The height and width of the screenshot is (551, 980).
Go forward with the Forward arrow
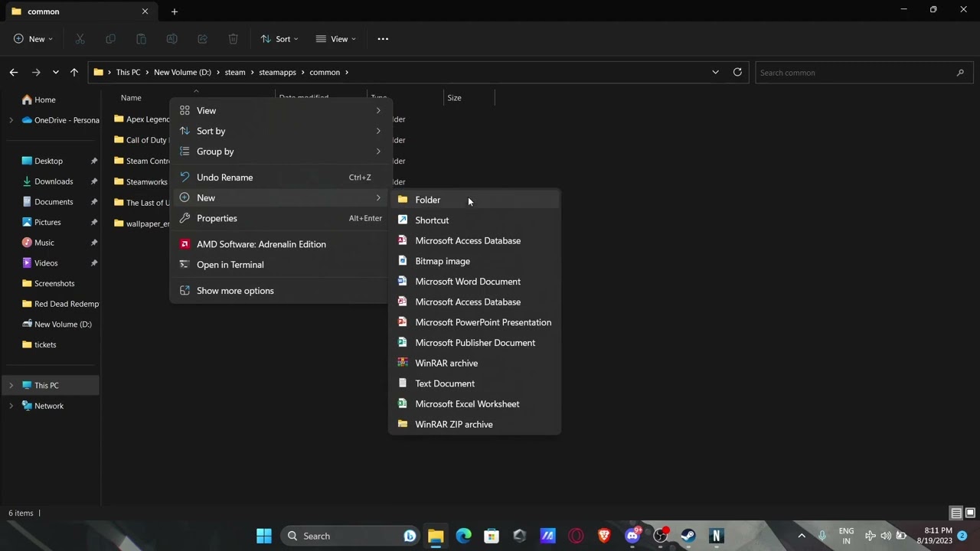35,72
